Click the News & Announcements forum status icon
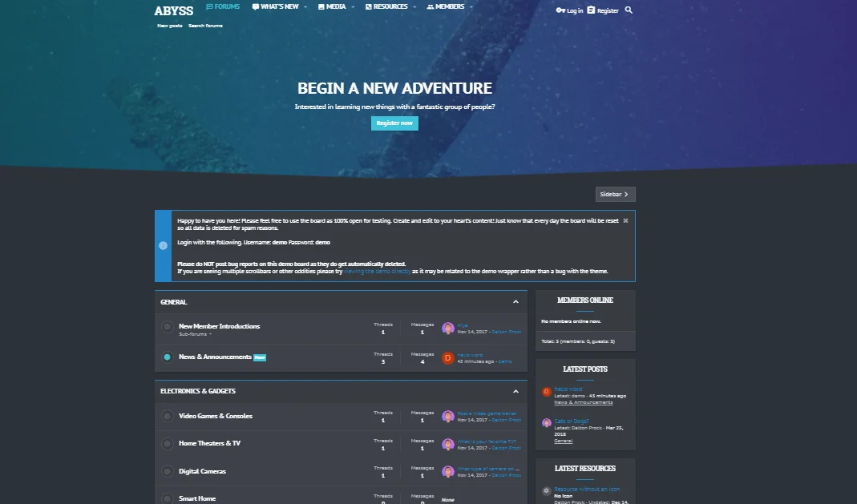Viewport: 857px width, 504px height. [x=167, y=357]
